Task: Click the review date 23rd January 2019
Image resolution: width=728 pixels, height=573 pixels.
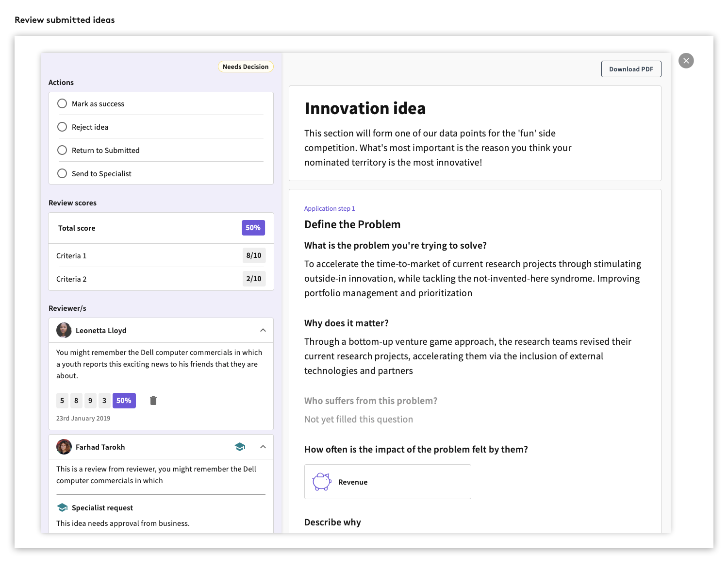Action: (x=83, y=418)
